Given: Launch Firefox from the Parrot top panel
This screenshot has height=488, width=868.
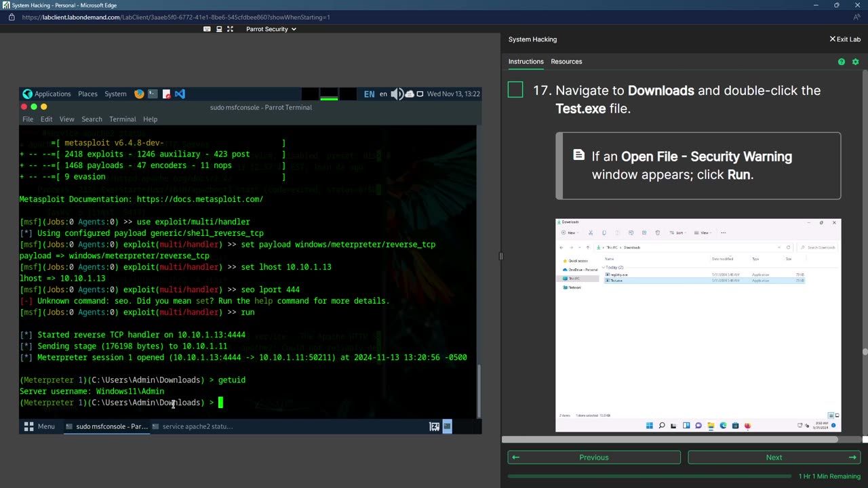Looking at the screenshot, I should (x=139, y=94).
